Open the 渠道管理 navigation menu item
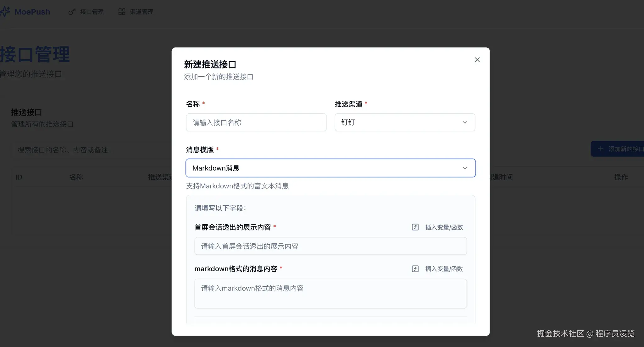 point(142,12)
